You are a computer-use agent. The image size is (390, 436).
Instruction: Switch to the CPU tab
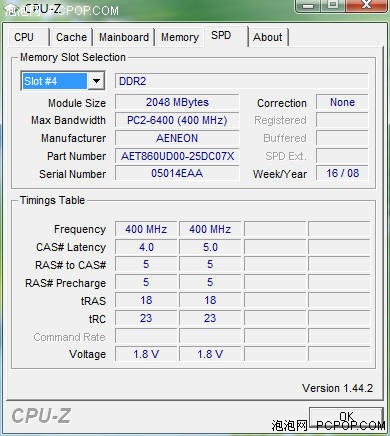coord(28,37)
